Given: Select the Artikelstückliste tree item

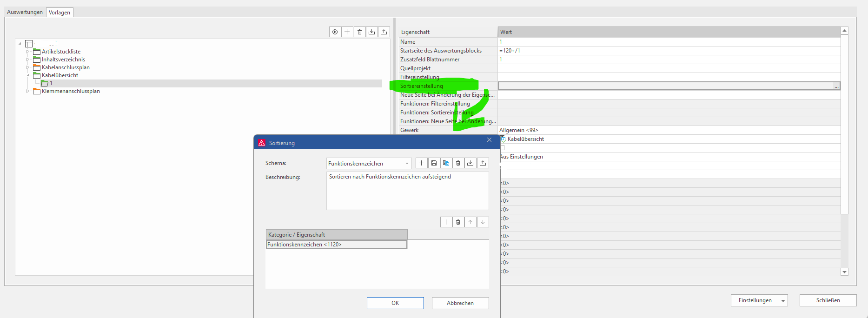Looking at the screenshot, I should (61, 52).
